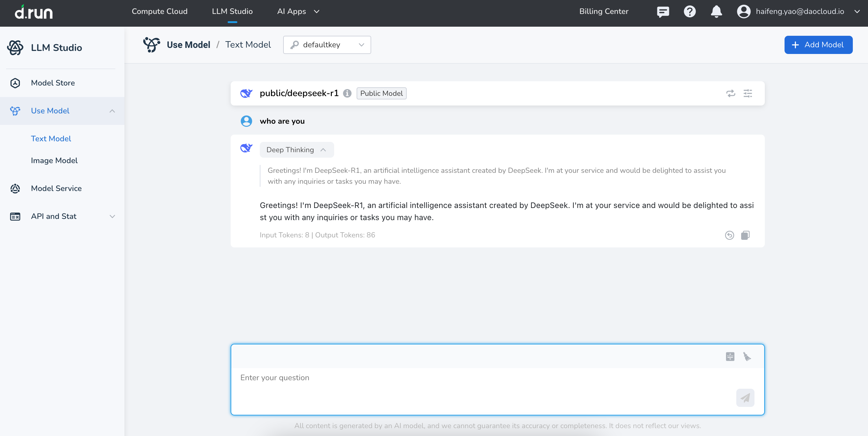Click the switch model icon beside Public Model
The height and width of the screenshot is (436, 868).
[731, 93]
